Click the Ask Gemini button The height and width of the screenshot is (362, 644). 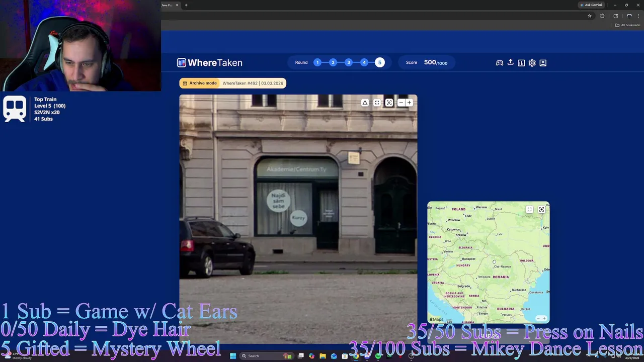pyautogui.click(x=591, y=5)
